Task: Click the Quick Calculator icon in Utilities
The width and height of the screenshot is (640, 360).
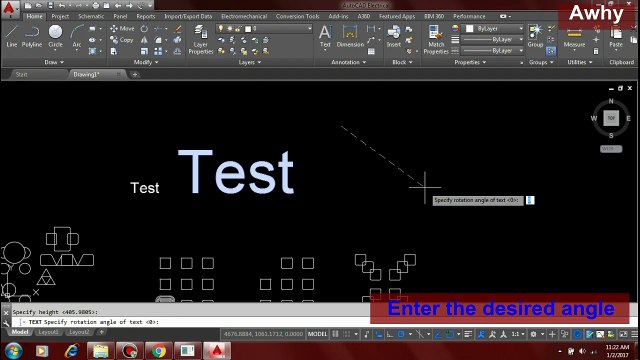Action: click(596, 51)
